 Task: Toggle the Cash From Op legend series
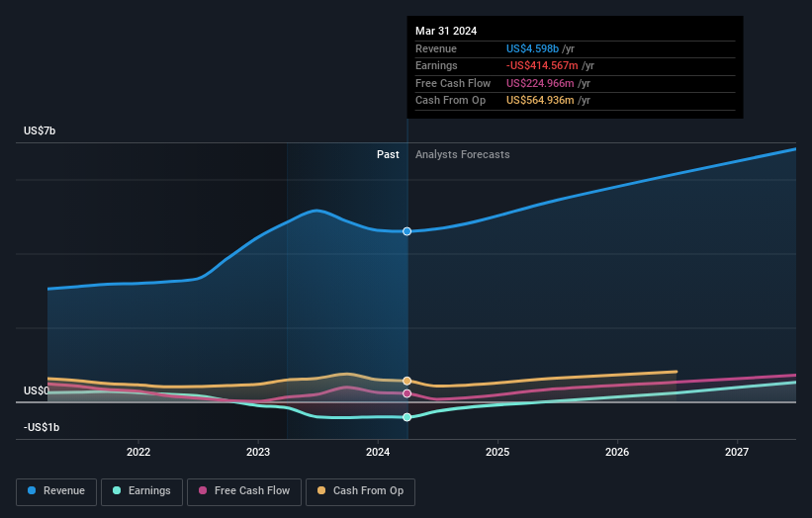(360, 491)
